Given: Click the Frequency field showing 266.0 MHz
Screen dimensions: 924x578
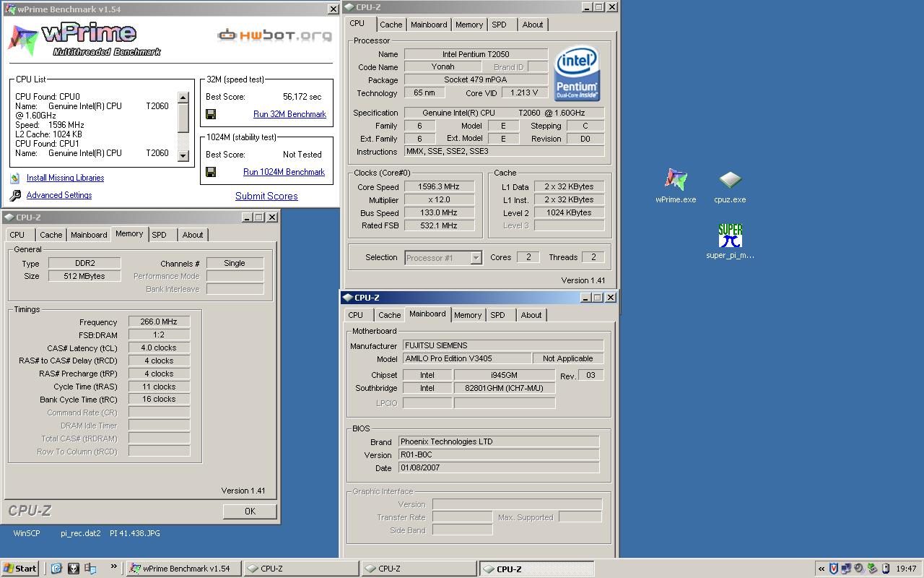Looking at the screenshot, I should 159,322.
